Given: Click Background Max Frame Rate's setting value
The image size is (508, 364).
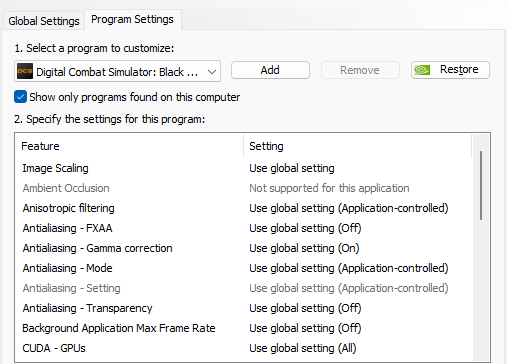Looking at the screenshot, I should pyautogui.click(x=305, y=328).
